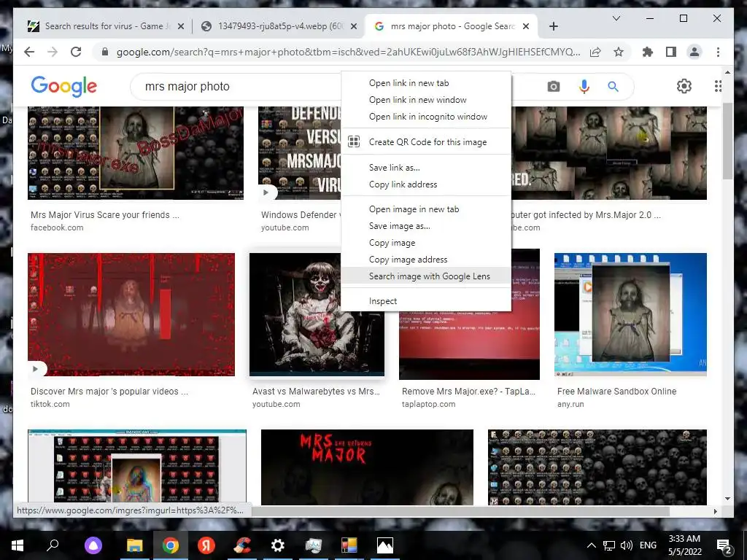This screenshot has height=560, width=747.
Task: Choose Open link in incognito window
Action: [426, 116]
